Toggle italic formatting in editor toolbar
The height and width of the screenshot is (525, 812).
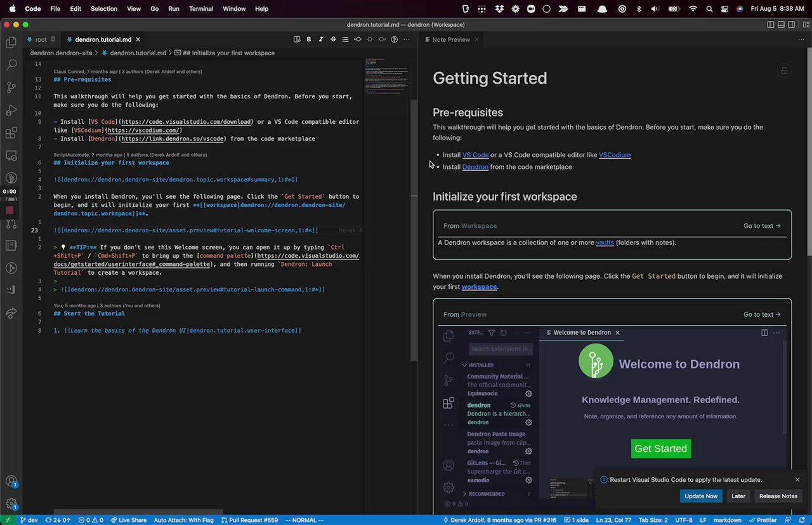[x=321, y=39]
